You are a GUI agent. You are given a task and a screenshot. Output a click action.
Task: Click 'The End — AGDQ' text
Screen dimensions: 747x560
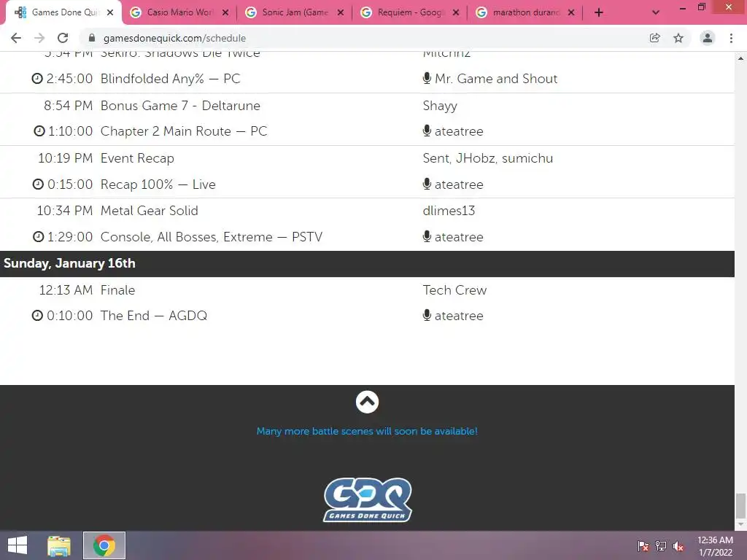pos(154,316)
